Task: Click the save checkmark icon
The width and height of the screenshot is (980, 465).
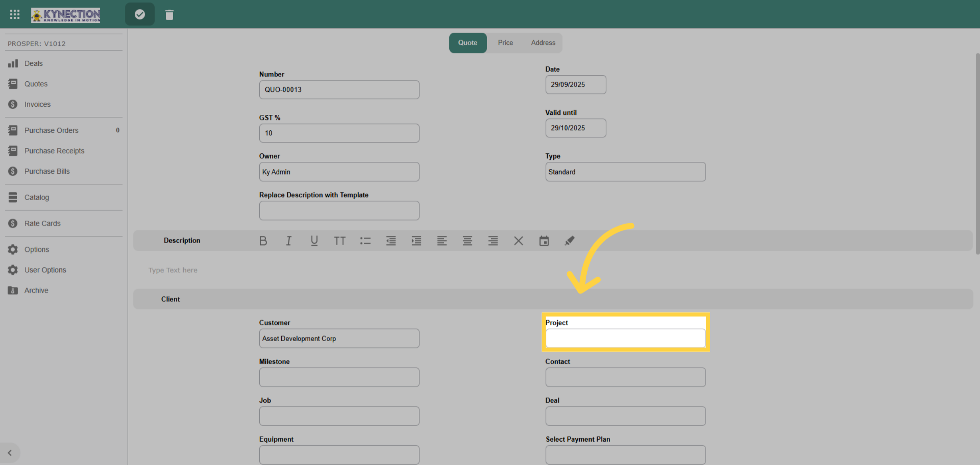Action: tap(140, 14)
